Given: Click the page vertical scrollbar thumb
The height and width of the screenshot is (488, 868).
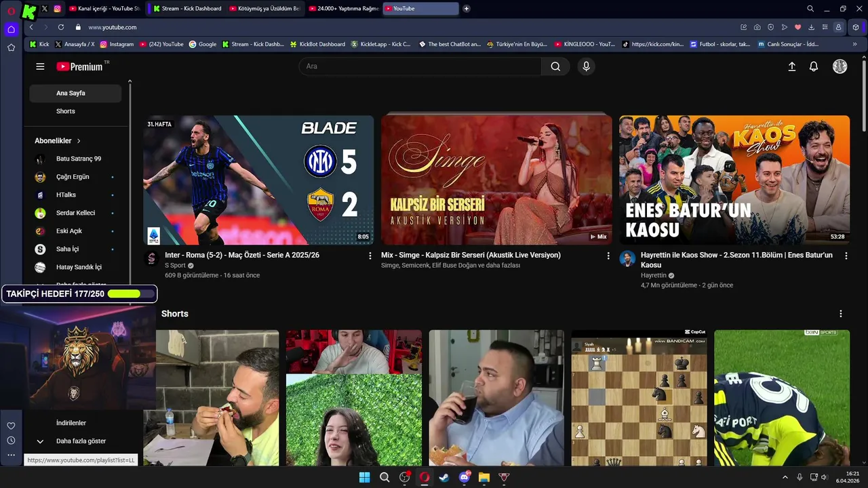Looking at the screenshot, I should click(864, 95).
